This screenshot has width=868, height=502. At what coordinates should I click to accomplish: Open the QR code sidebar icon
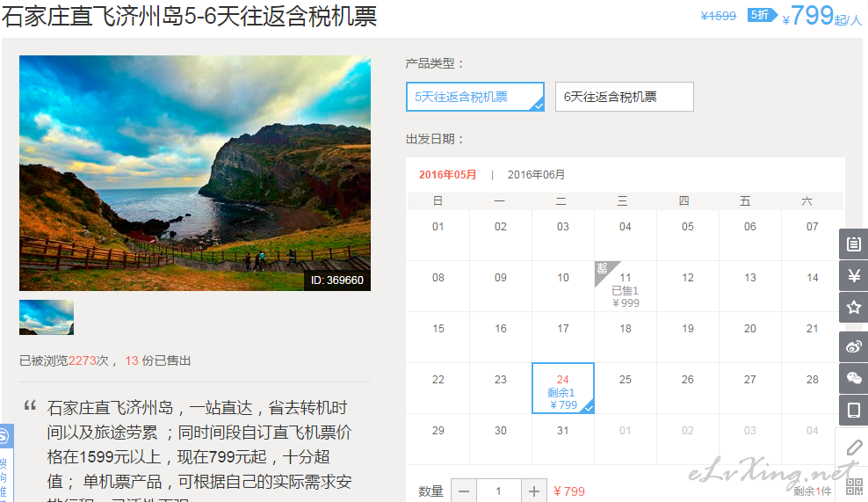tap(855, 486)
